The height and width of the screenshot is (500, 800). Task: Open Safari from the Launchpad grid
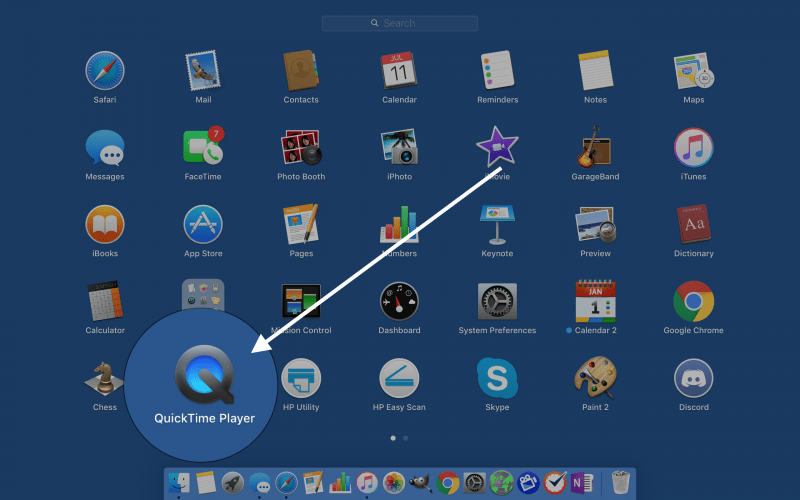click(x=105, y=70)
